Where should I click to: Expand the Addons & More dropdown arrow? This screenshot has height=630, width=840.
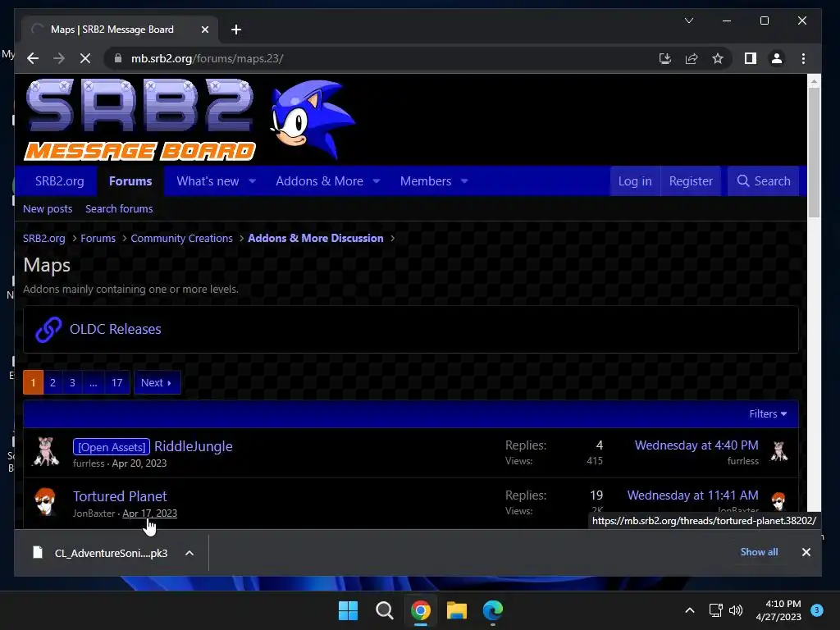[377, 181]
